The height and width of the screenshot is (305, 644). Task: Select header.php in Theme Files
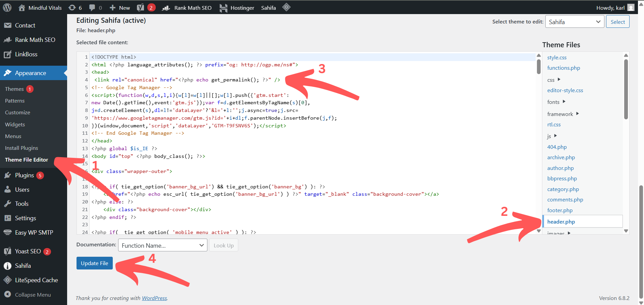tap(583, 222)
